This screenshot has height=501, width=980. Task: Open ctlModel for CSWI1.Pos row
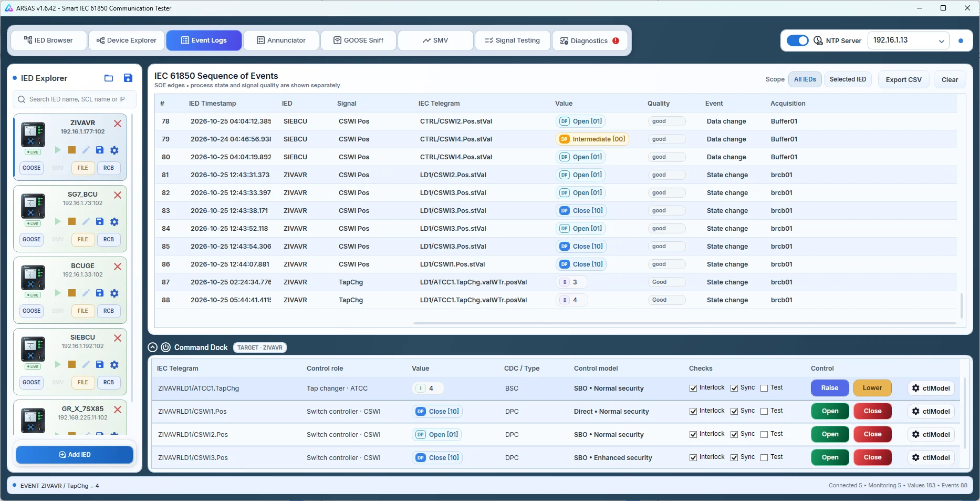coord(931,412)
